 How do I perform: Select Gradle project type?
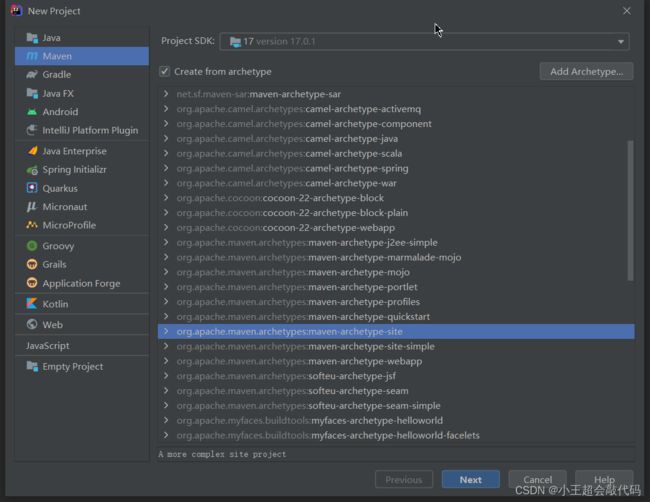point(82,75)
